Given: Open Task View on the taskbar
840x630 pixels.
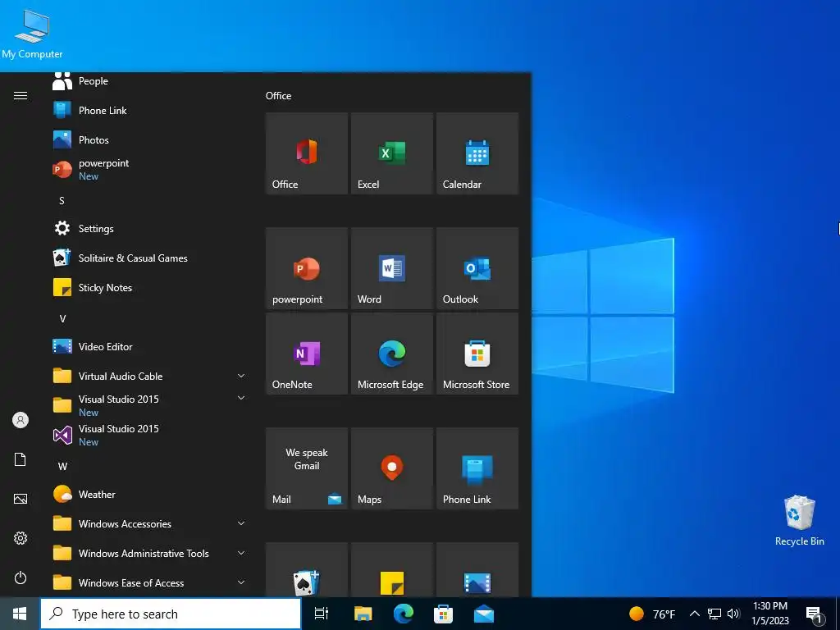Looking at the screenshot, I should tap(322, 614).
